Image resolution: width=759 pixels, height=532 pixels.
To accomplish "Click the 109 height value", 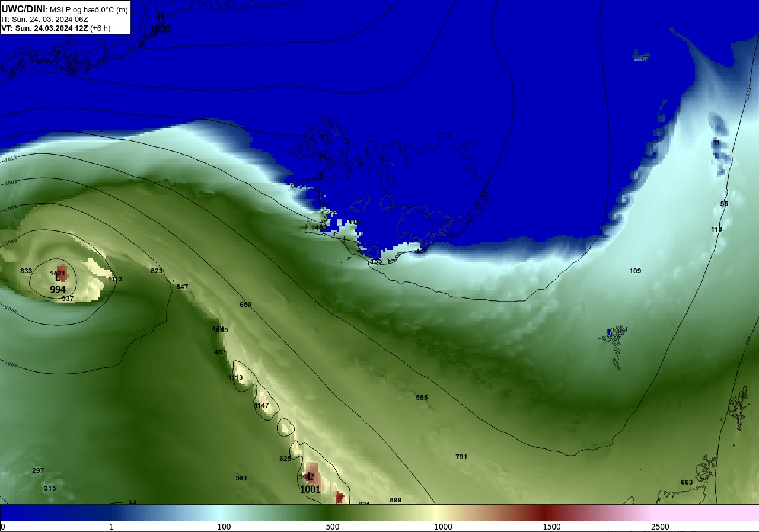I will [635, 271].
